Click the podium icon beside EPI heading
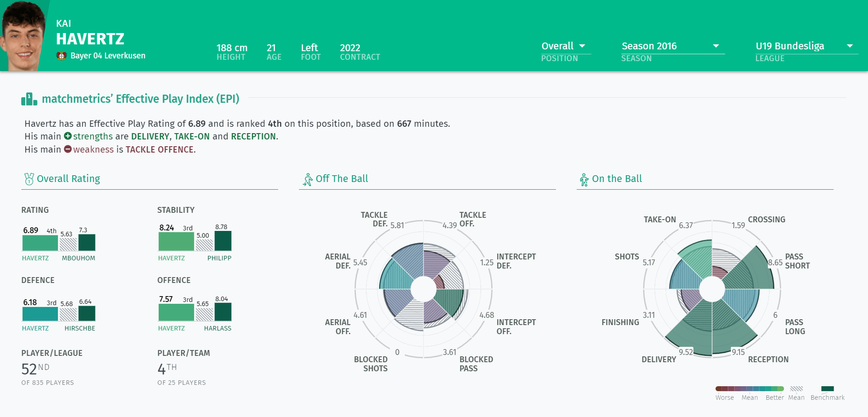Viewport: 868px width, 417px height. point(29,99)
